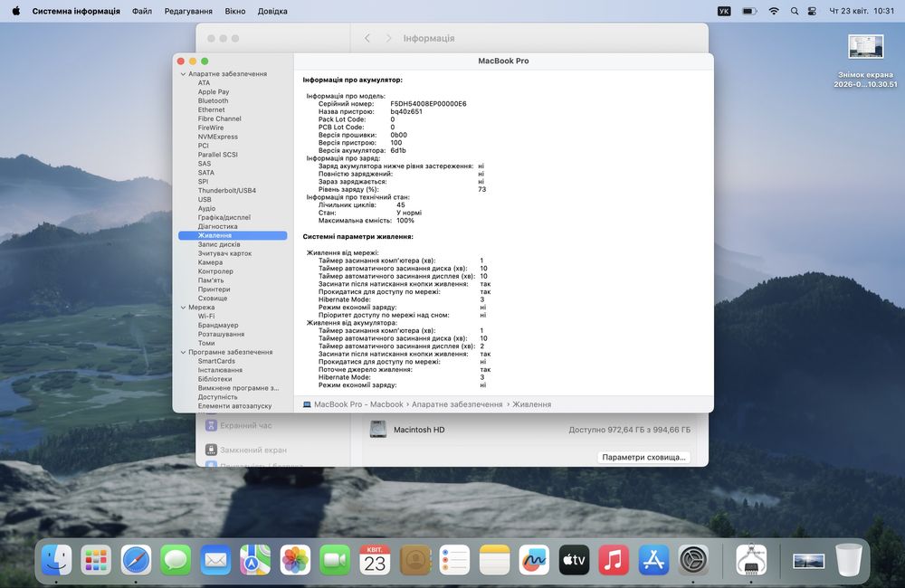Viewport: 905px width, 588px height.
Task: Open Freeform app in the Dock
Action: tap(535, 560)
